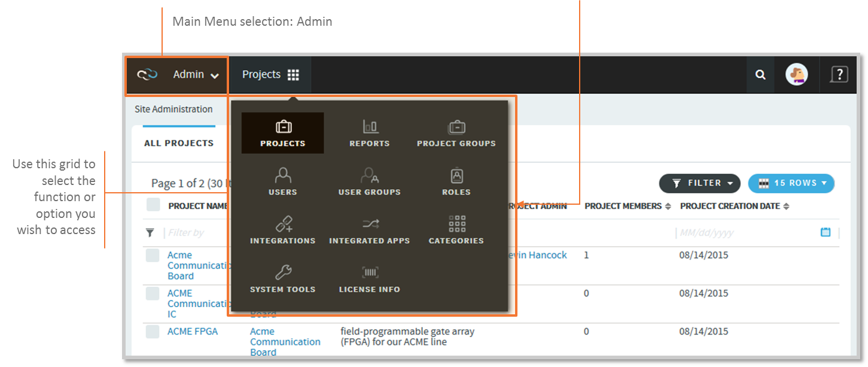Check the Acme Communication Board row checkbox
This screenshot has width=868, height=367.
point(153,256)
